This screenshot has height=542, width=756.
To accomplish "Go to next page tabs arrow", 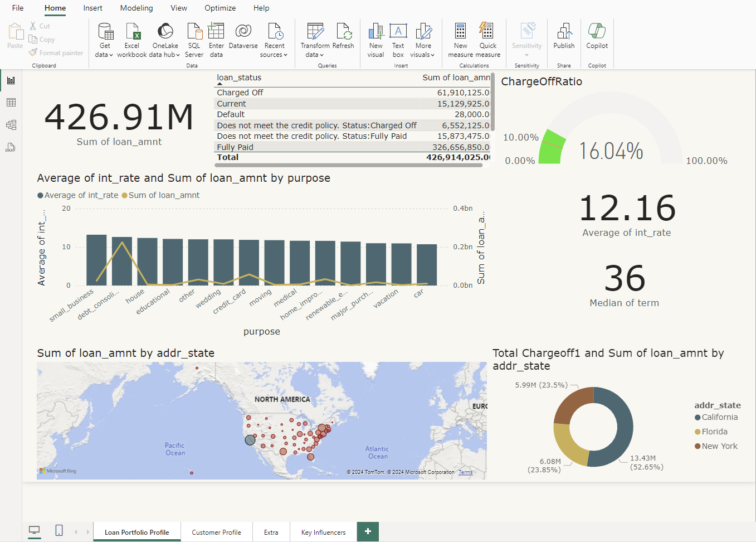I will coord(88,532).
